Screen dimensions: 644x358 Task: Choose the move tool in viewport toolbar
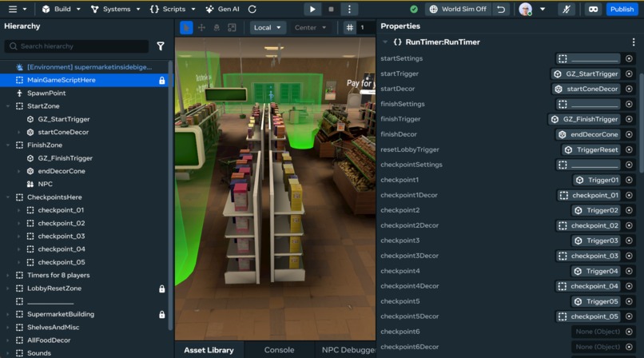[201, 27]
